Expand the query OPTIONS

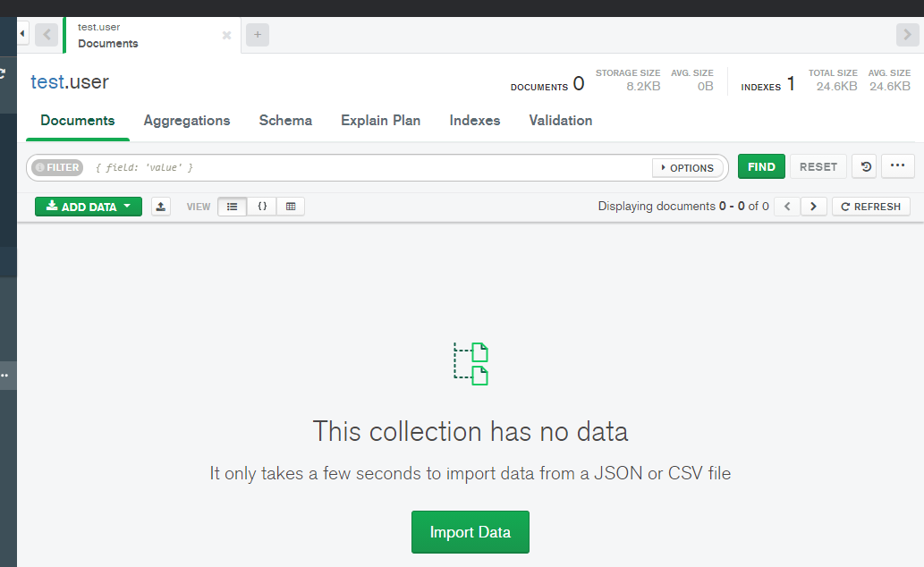pyautogui.click(x=687, y=168)
